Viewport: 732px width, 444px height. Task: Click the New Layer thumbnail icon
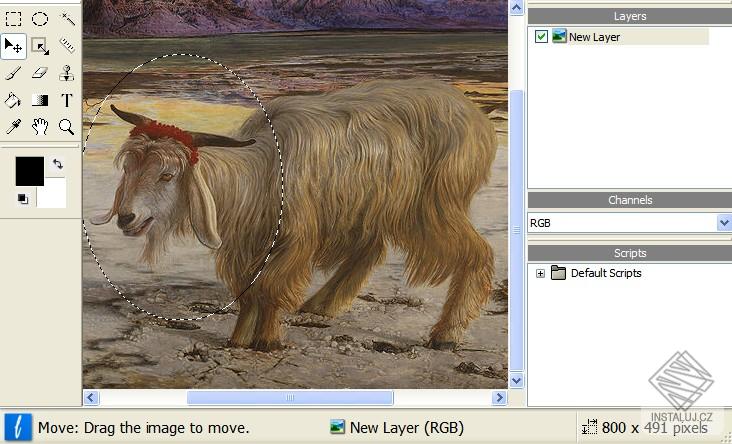tap(559, 36)
